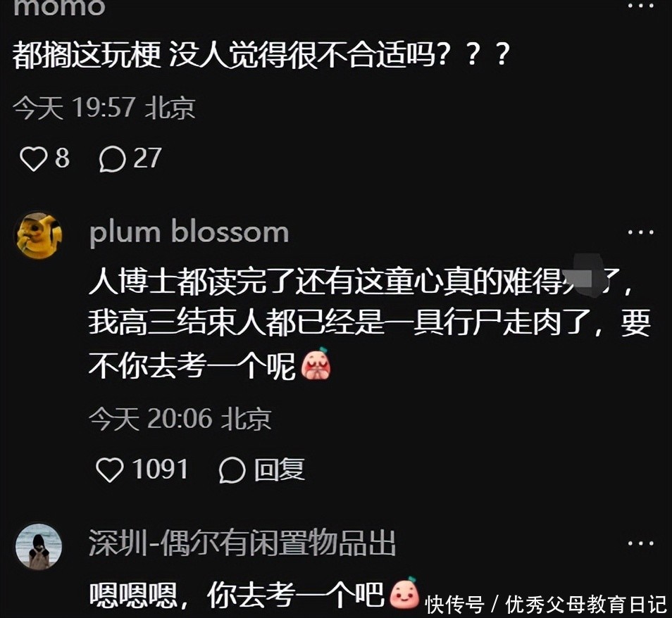Screen dimensions: 672x618
Task: Tap the 回复 reply text button
Action: [x=280, y=469]
